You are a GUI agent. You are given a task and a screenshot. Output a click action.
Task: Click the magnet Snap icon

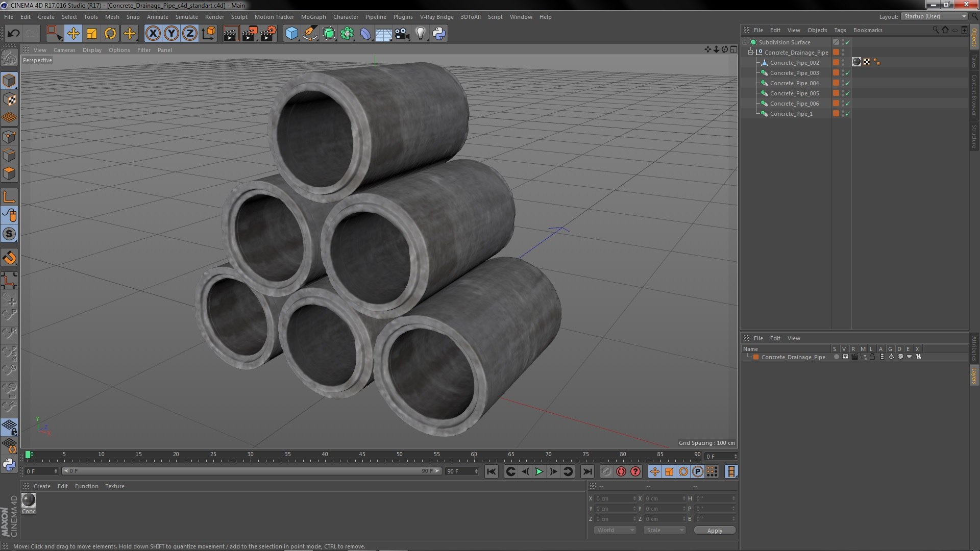[x=9, y=258]
